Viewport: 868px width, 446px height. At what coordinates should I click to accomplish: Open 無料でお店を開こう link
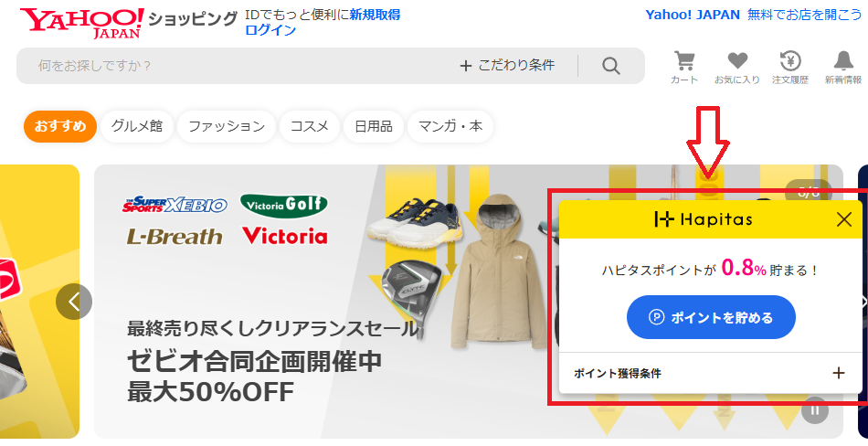(x=804, y=15)
